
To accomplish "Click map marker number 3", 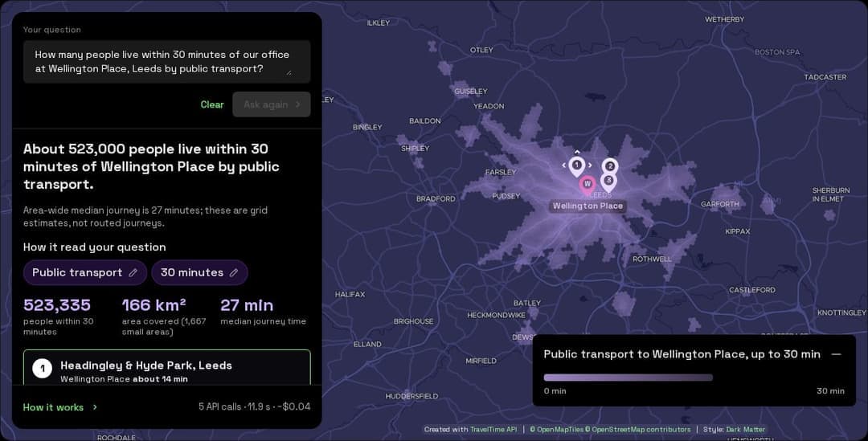I will [x=608, y=182].
